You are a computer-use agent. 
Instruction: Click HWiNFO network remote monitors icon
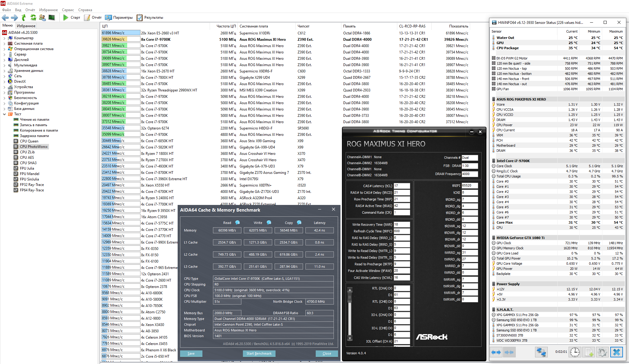pyautogui.click(x=541, y=352)
